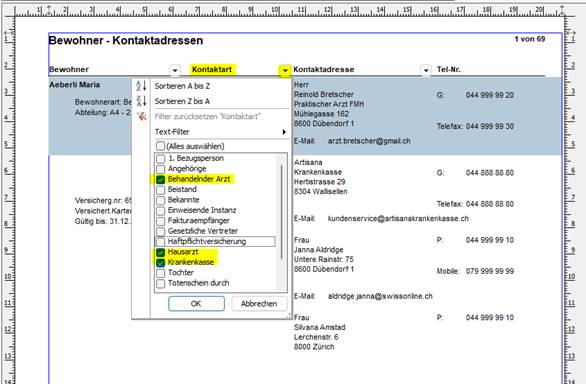
Task: Click the address line Lerchenstr. 6
Action: (316, 337)
